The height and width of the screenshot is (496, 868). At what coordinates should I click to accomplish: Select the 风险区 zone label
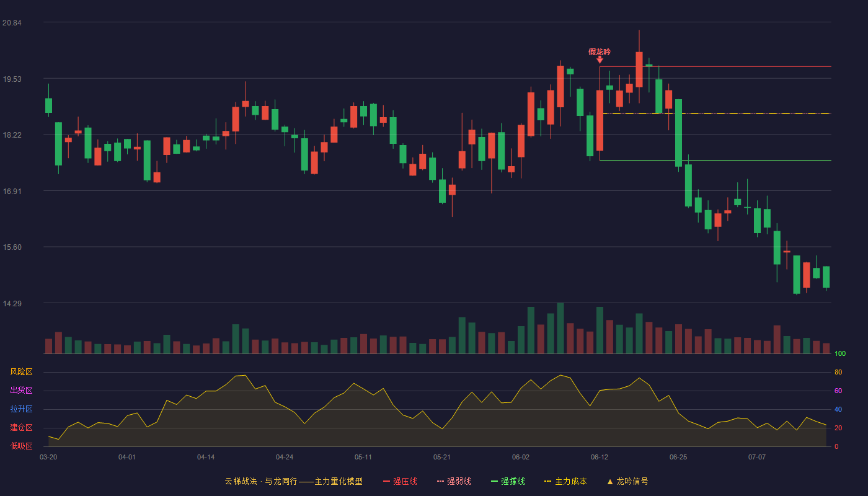[x=21, y=372]
